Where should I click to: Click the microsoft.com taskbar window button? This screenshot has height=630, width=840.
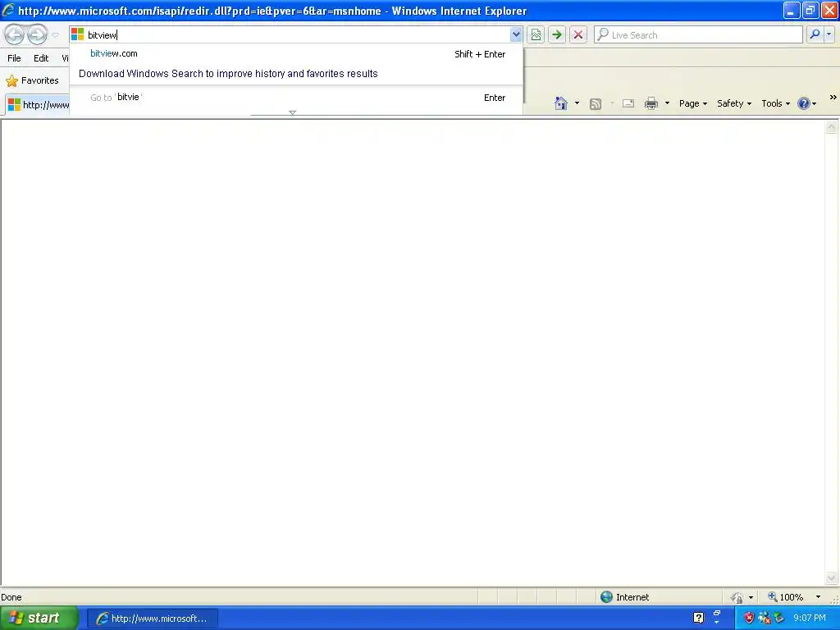[x=152, y=619]
